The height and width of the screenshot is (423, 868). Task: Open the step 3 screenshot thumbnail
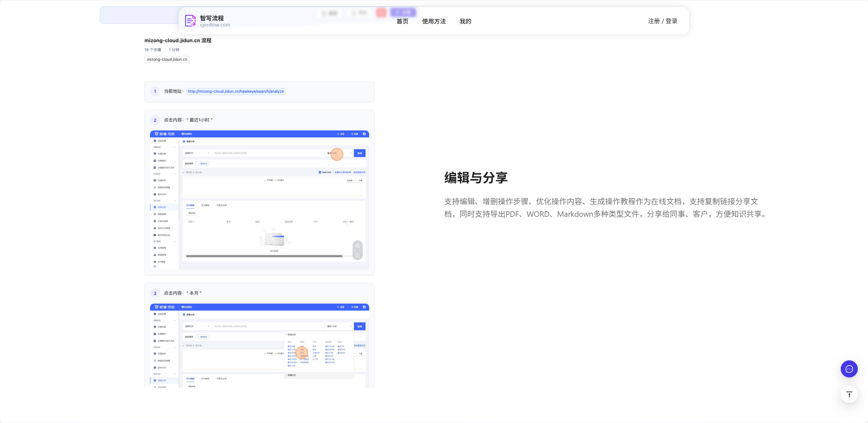(259, 345)
